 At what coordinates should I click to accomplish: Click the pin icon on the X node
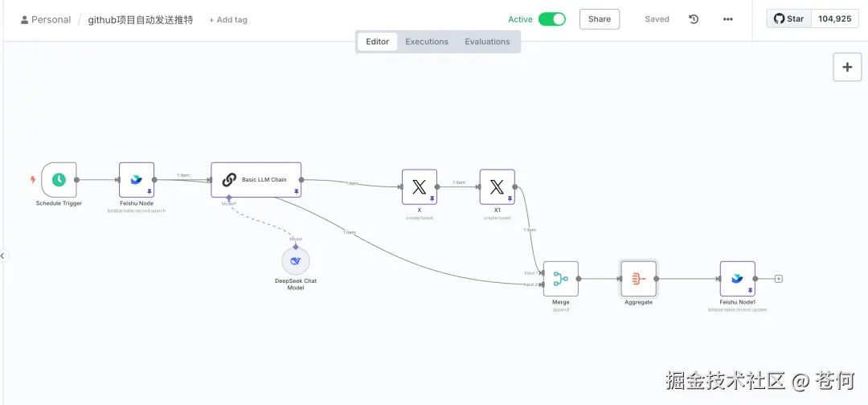(432, 198)
